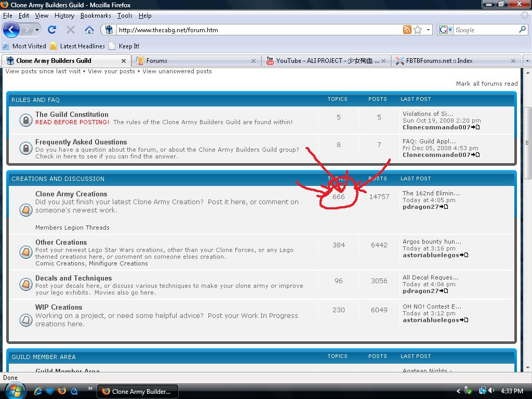Click Mark all forums read
Viewport: 532px width, 399px height.
[487, 84]
